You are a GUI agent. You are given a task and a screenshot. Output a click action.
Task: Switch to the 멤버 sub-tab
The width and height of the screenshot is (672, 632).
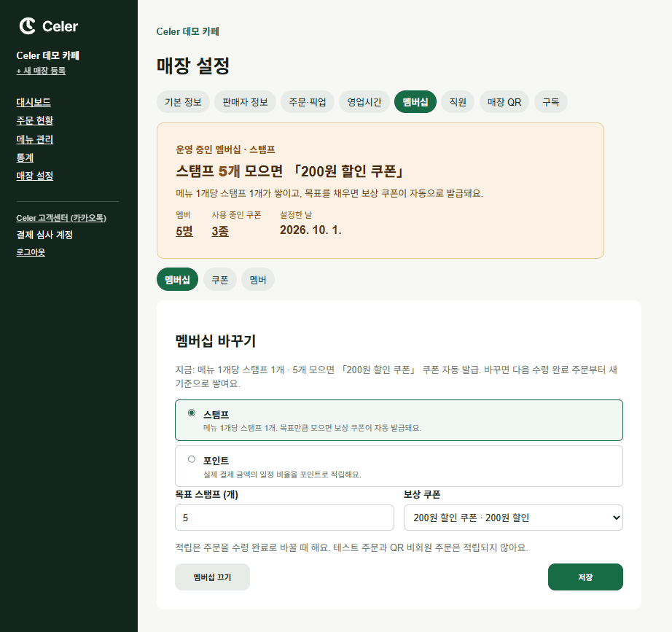pos(258,280)
